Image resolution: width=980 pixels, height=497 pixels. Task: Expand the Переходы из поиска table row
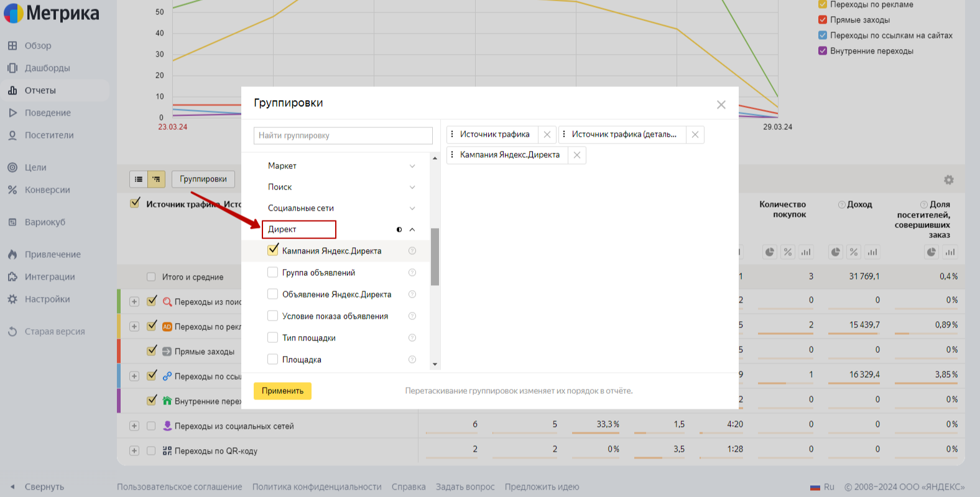point(134,302)
